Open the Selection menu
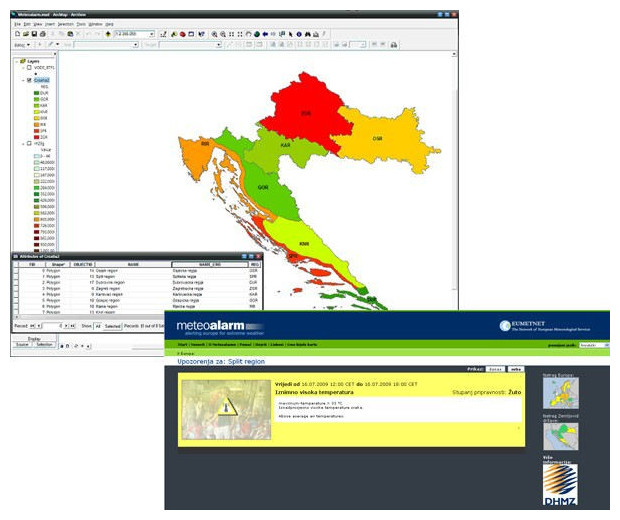 tap(66, 24)
